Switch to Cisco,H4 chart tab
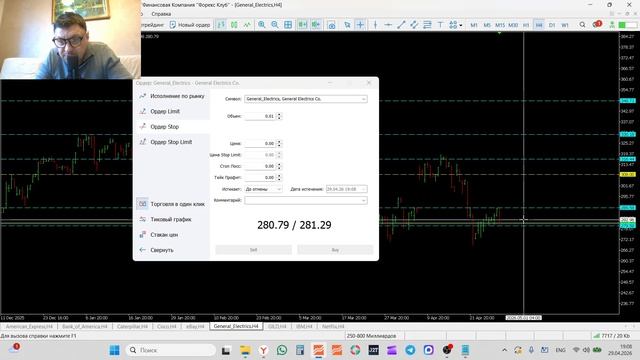Screen dimensions: 640x360 (x=167, y=327)
